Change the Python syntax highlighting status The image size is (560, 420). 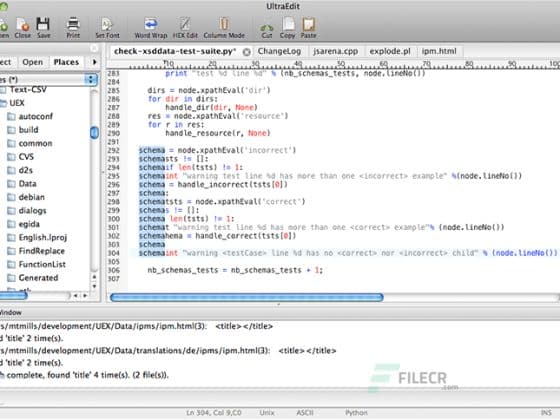click(x=356, y=413)
